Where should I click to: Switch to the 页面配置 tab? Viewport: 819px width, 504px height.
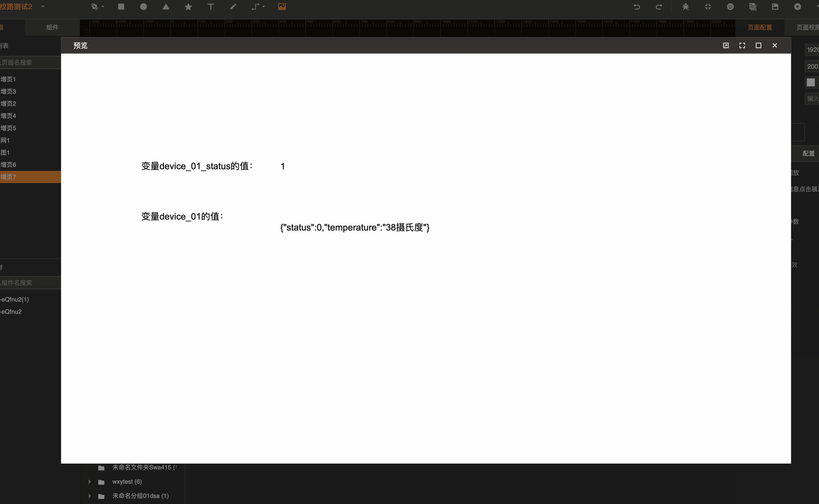point(760,27)
